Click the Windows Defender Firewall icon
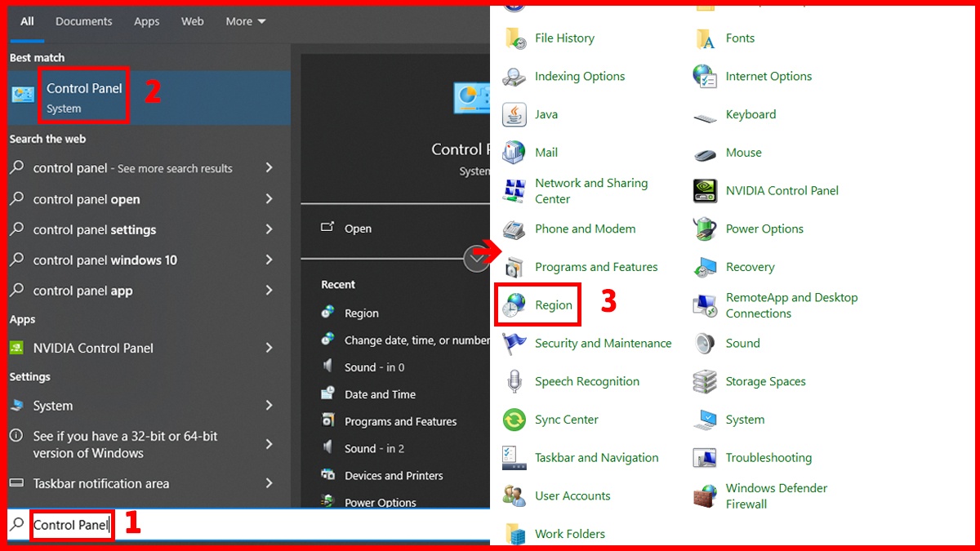This screenshot has height=551, width=980. point(705,496)
